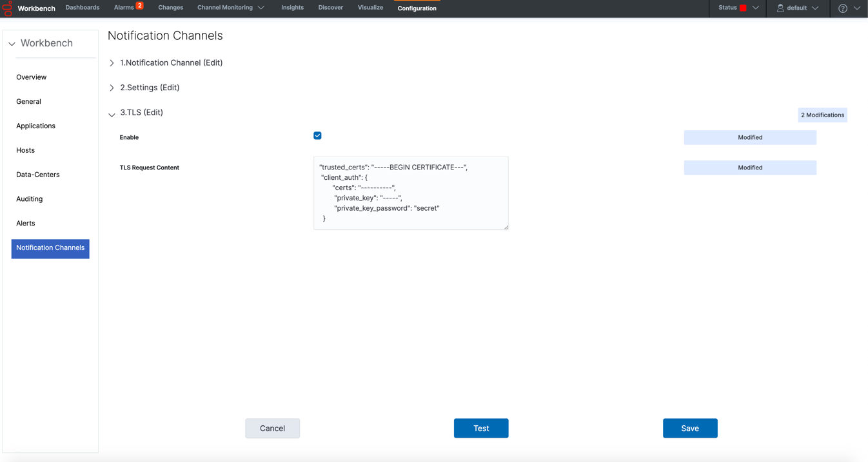The width and height of the screenshot is (868, 462).
Task: Expand the 1.Notification Channel section
Action: (112, 63)
